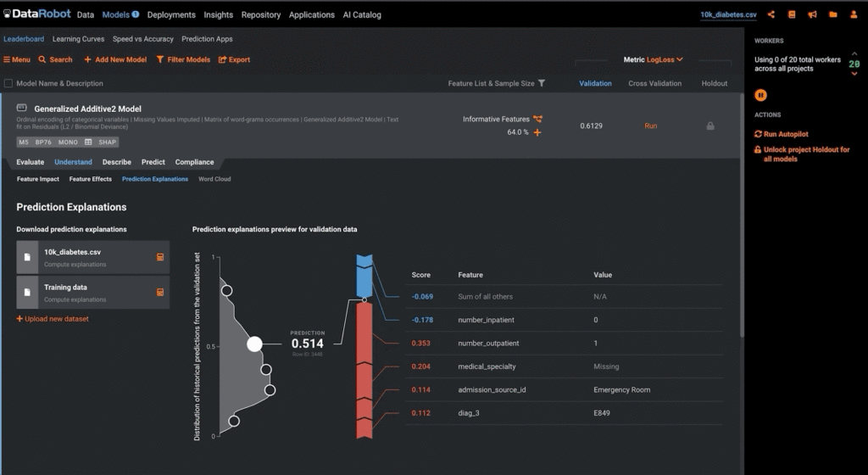This screenshot has height=475, width=868.
Task: Select the top prediction point on distribution
Action: pyautogui.click(x=227, y=290)
